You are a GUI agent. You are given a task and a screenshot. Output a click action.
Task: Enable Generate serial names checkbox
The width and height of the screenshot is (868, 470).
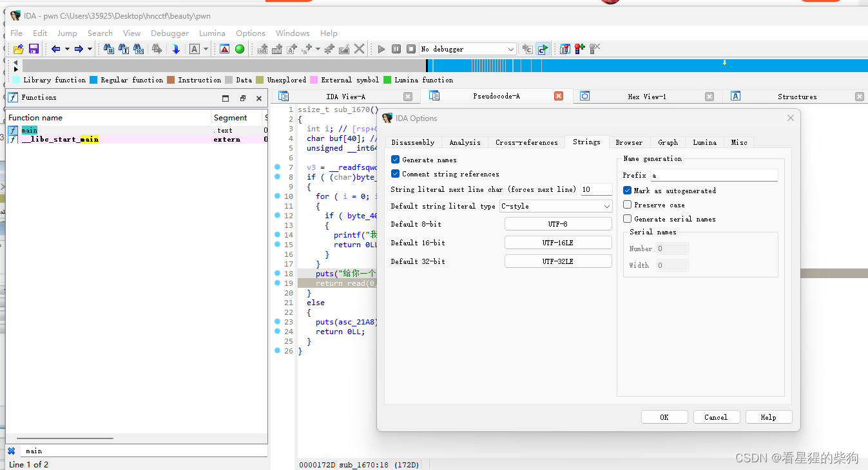(x=627, y=219)
